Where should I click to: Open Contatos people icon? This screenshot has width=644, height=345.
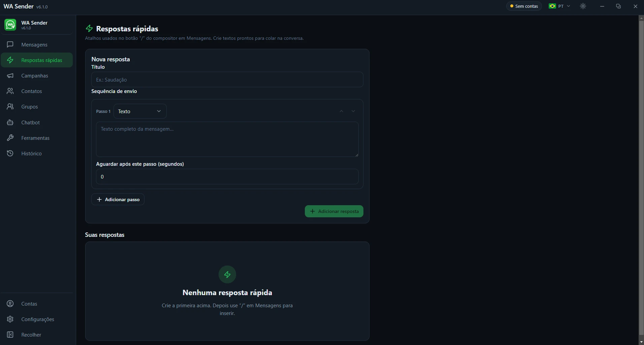(10, 91)
